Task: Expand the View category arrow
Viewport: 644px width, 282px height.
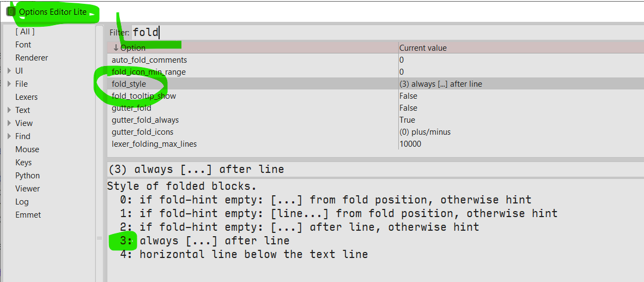Action: (x=10, y=123)
